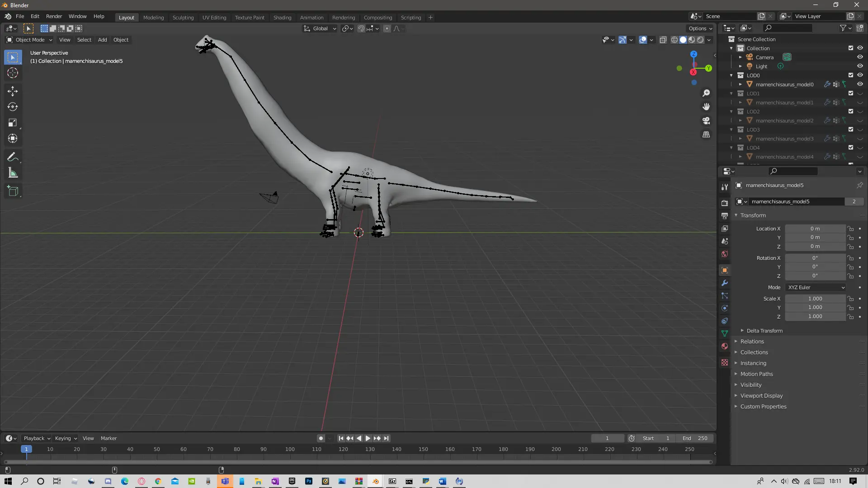This screenshot has width=868, height=488.
Task: Select the Rotate tool
Action: point(13,107)
